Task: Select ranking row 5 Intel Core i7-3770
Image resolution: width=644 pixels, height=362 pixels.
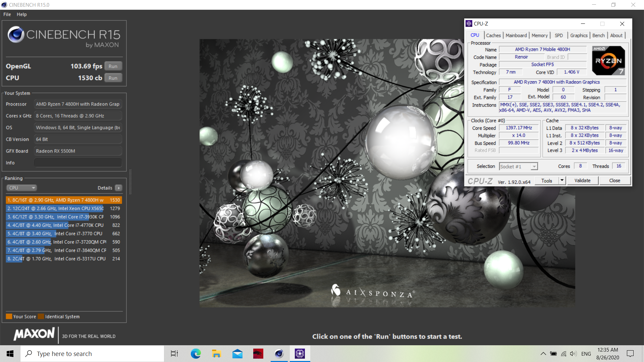Action: [x=64, y=234]
